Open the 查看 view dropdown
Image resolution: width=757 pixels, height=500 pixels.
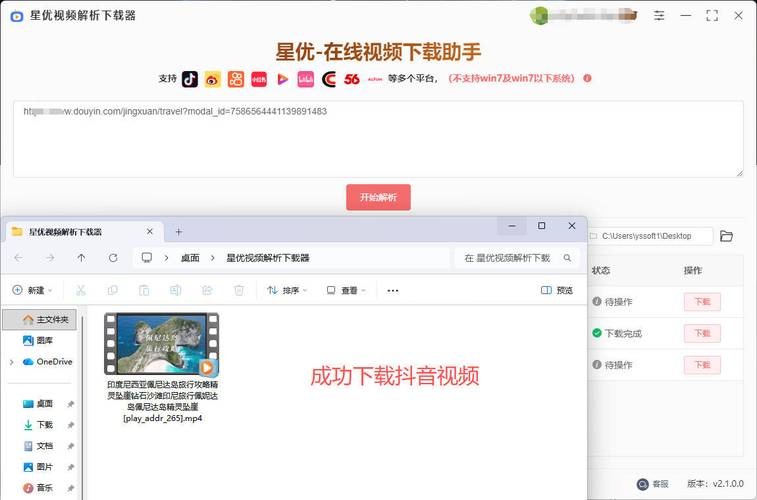coord(346,290)
